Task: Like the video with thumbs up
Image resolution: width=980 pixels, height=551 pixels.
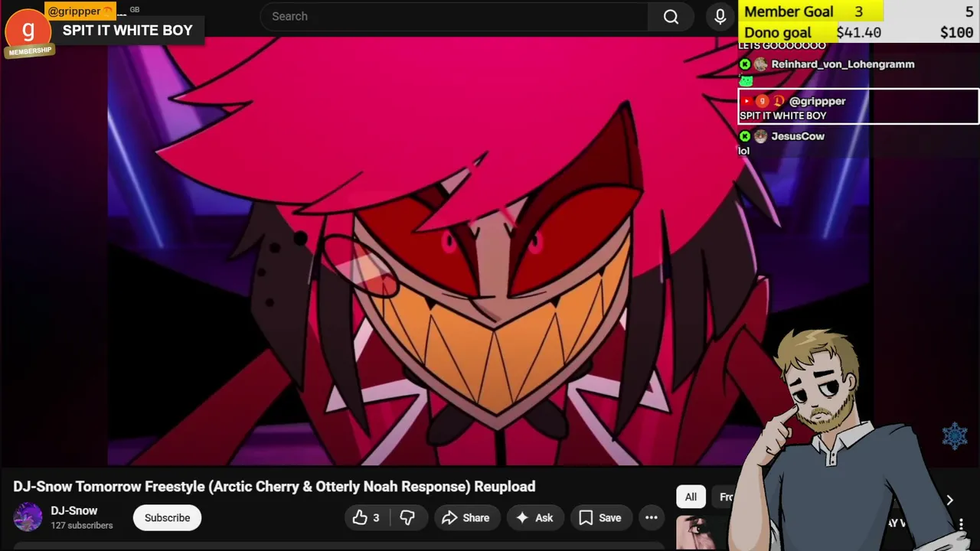Action: click(366, 518)
